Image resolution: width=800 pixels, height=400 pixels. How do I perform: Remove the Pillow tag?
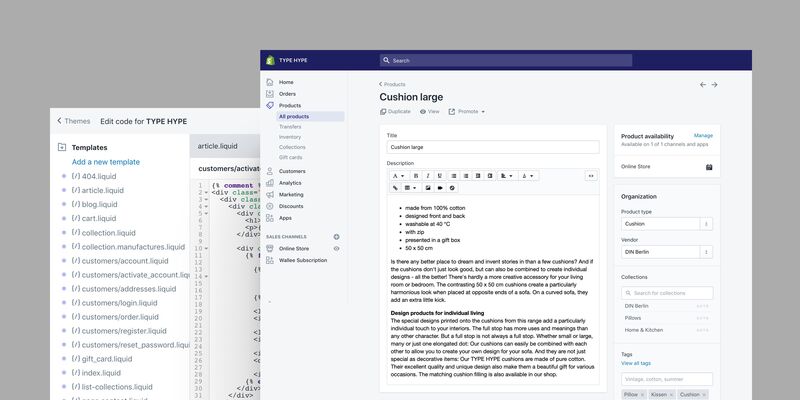[642, 395]
